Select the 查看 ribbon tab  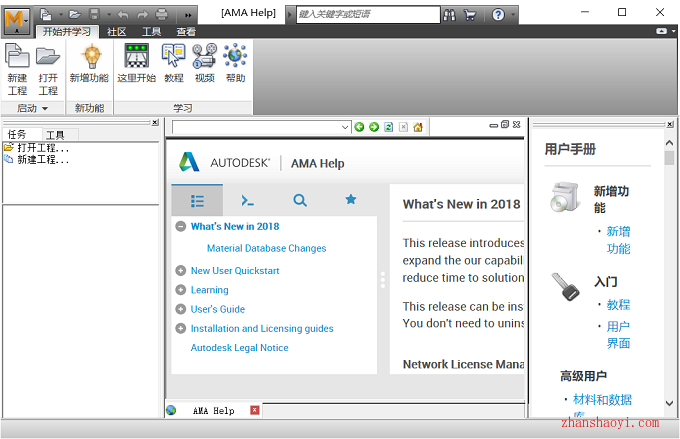click(186, 32)
